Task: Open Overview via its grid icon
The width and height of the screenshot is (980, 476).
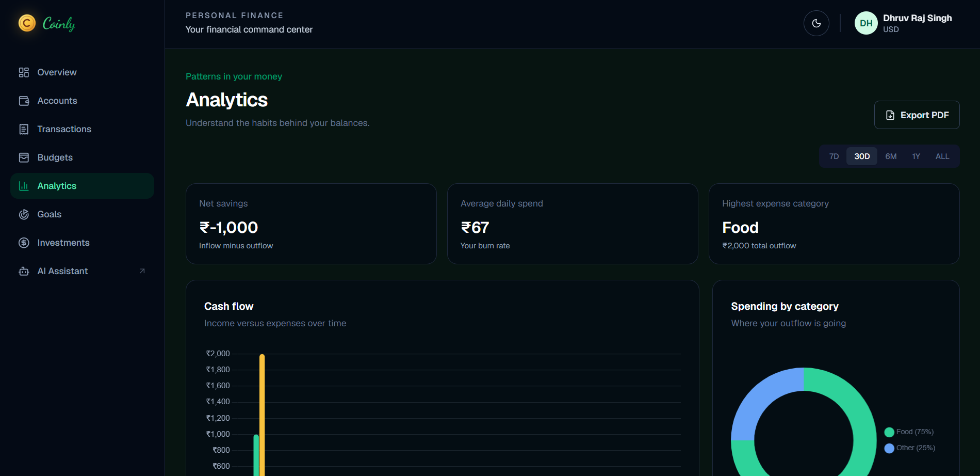Action: [x=24, y=72]
